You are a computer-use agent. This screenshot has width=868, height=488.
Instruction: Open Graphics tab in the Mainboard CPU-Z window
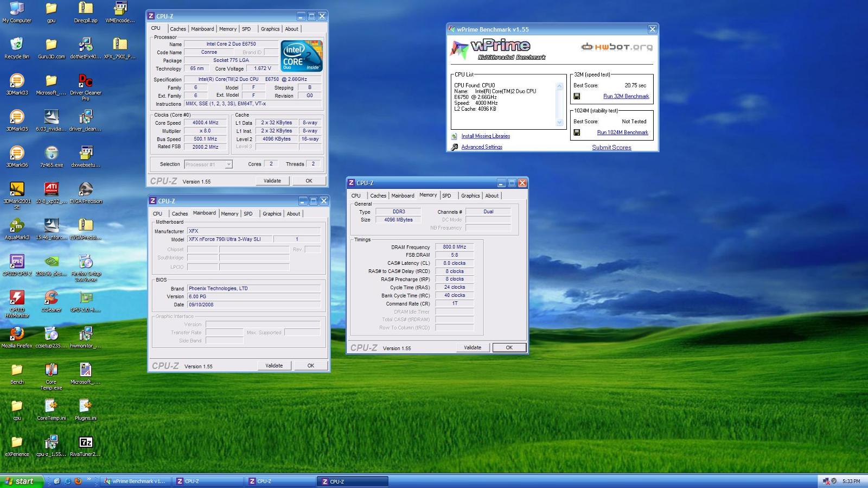tap(272, 213)
